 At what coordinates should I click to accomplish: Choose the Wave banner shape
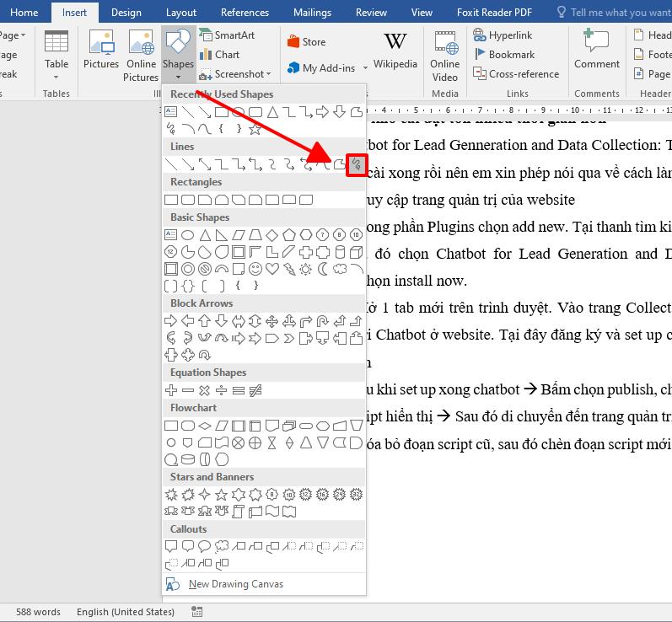pos(272,512)
